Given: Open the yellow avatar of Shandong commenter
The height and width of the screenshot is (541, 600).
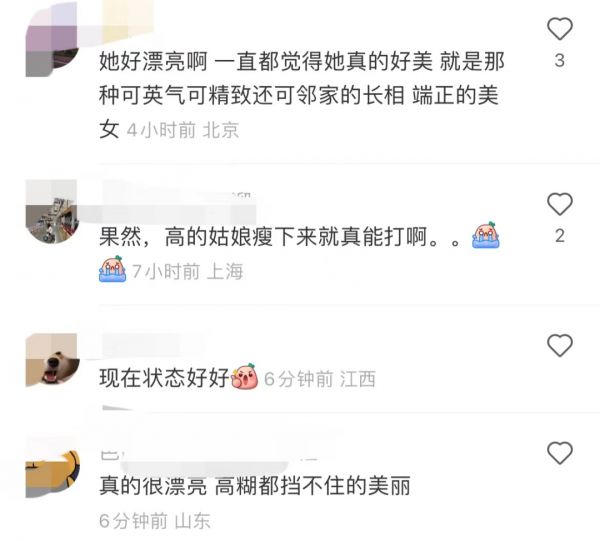Looking at the screenshot, I should (52, 474).
